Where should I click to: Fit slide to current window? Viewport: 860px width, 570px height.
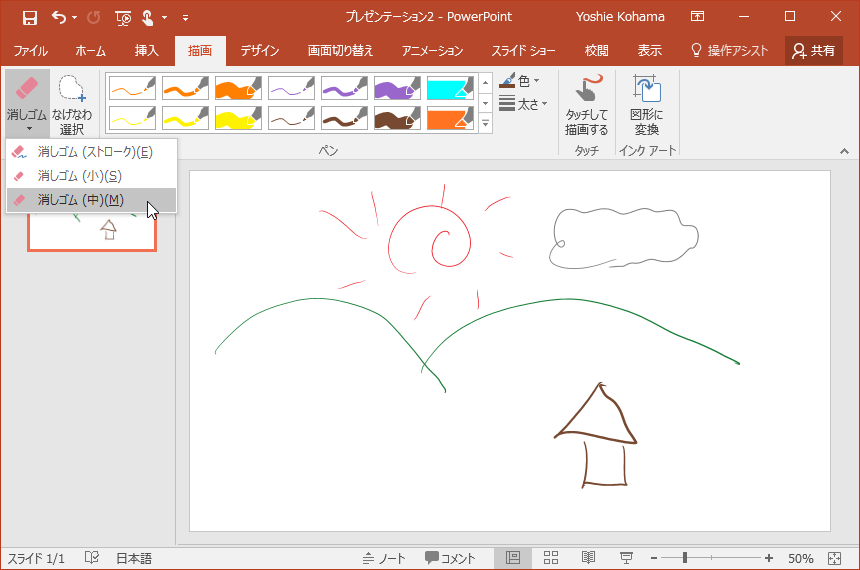click(x=834, y=558)
